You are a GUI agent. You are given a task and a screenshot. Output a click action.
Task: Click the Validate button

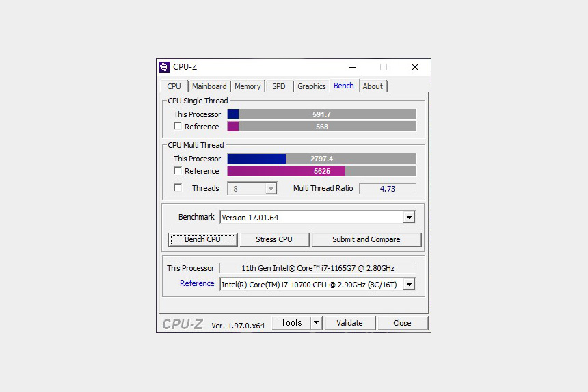(x=349, y=323)
